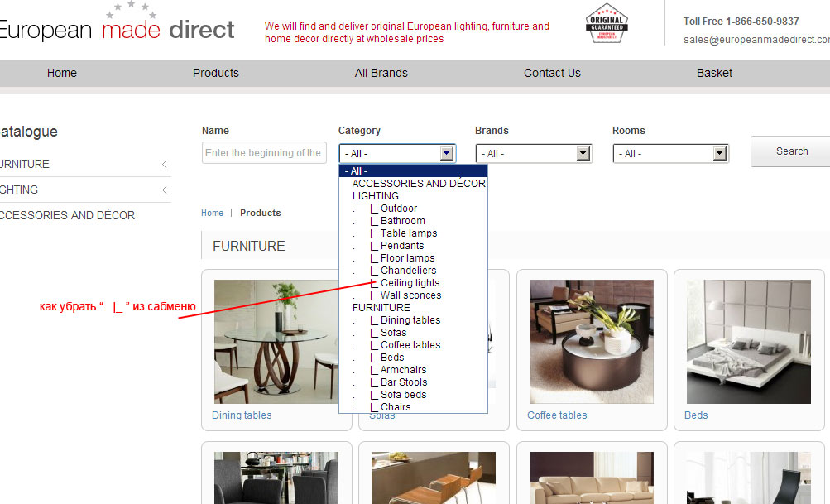Open the Coffee tables product image

[591, 341]
